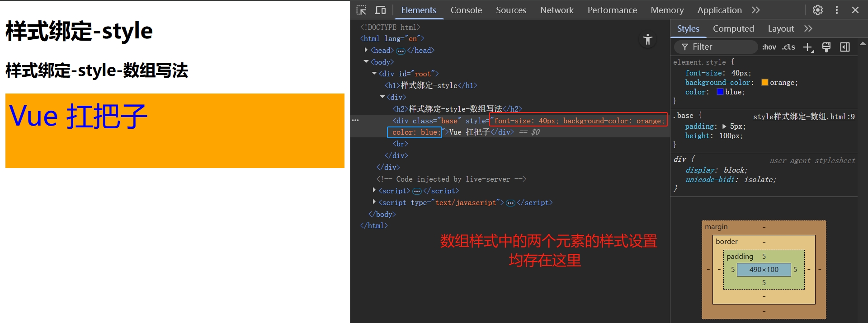Open the Memory tab
The height and width of the screenshot is (323, 868).
667,10
